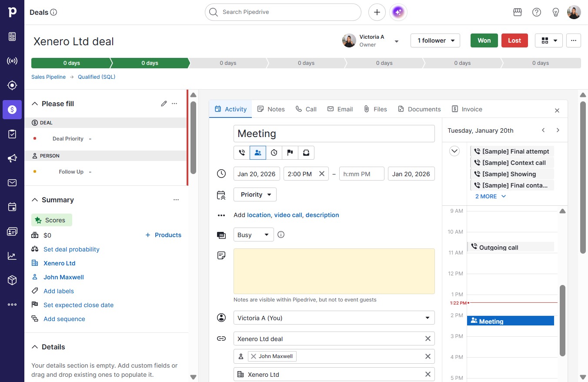The height and width of the screenshot is (382, 588).
Task: Open the deal more actions ellipsis
Action: (x=574, y=40)
